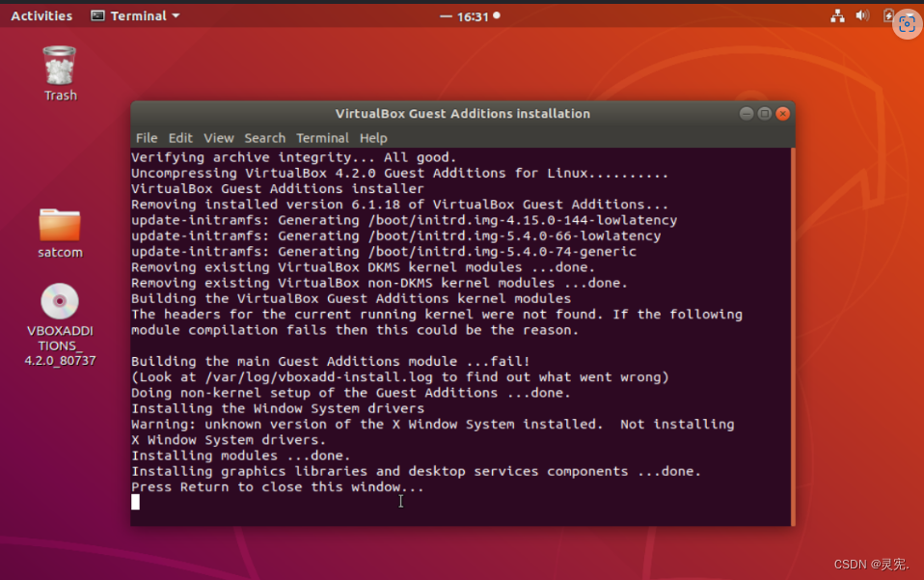The height and width of the screenshot is (580, 924).
Task: Click the screenshot capture icon at top right
Action: (x=908, y=24)
